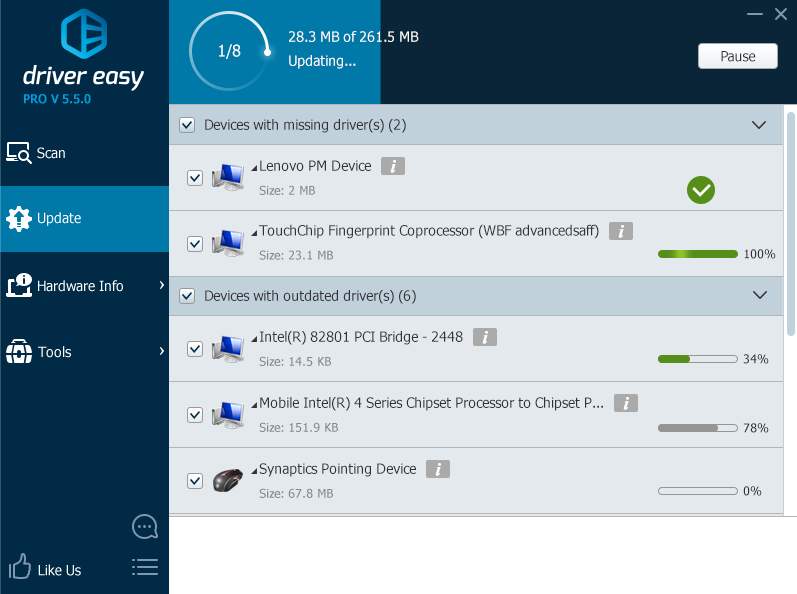Screen dimensions: 797x594
Task: Toggle the Synaptics Pointing Device checkbox
Action: (195, 481)
